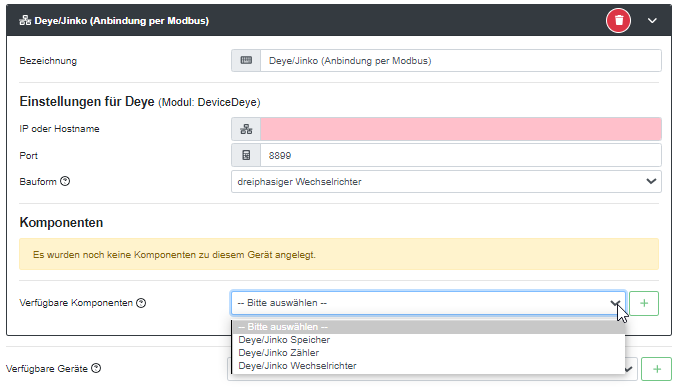This screenshot has width=682, height=390.
Task: Add selected device with bottom plus button
Action: (x=657, y=369)
